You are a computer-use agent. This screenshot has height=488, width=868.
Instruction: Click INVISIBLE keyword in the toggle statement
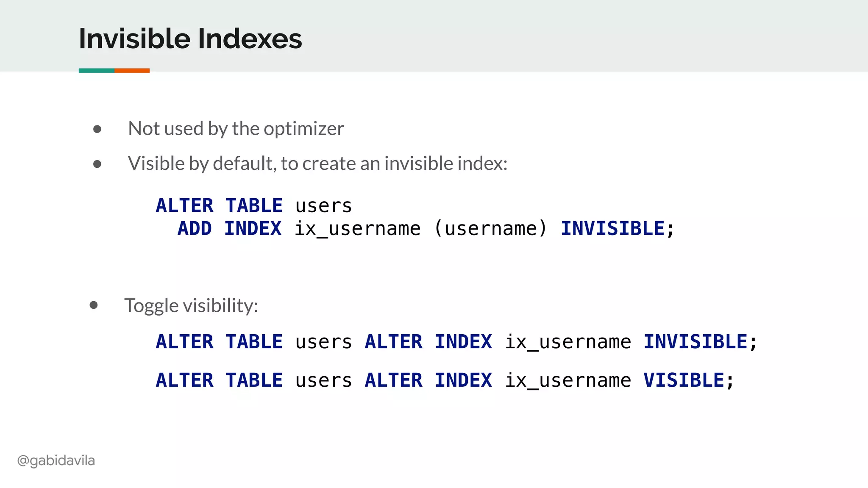[695, 342]
